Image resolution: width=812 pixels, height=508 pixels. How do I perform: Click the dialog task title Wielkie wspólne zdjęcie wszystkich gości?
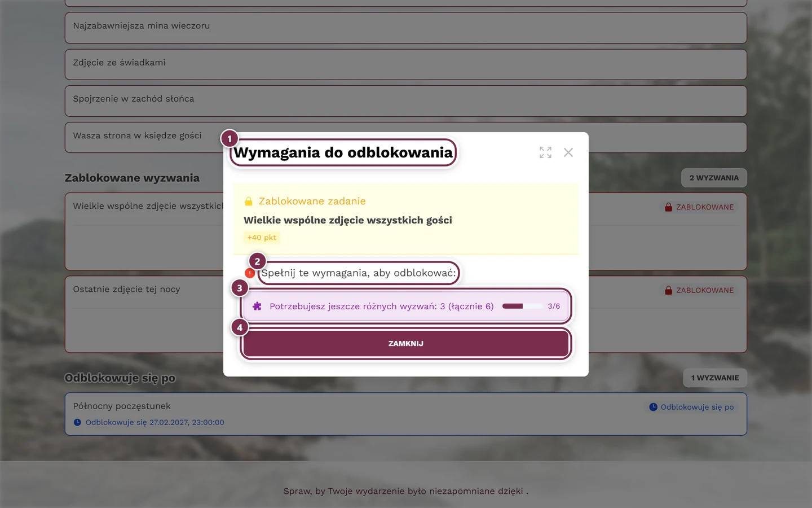point(348,220)
